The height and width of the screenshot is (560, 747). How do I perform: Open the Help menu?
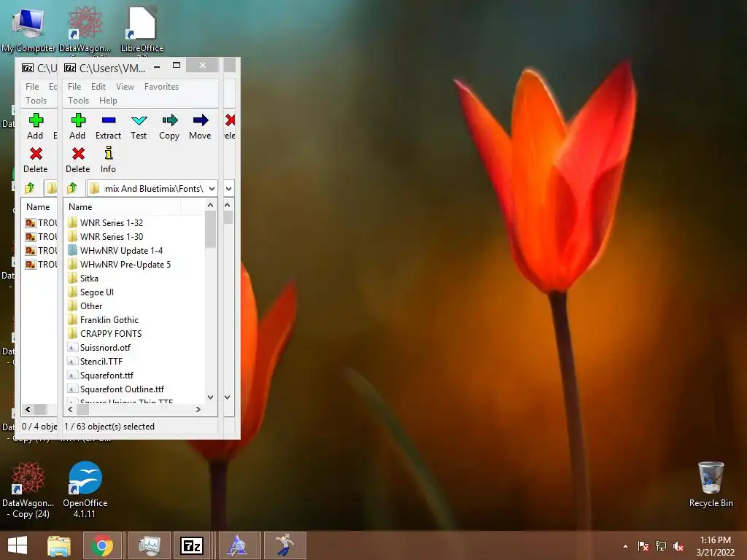click(x=108, y=101)
